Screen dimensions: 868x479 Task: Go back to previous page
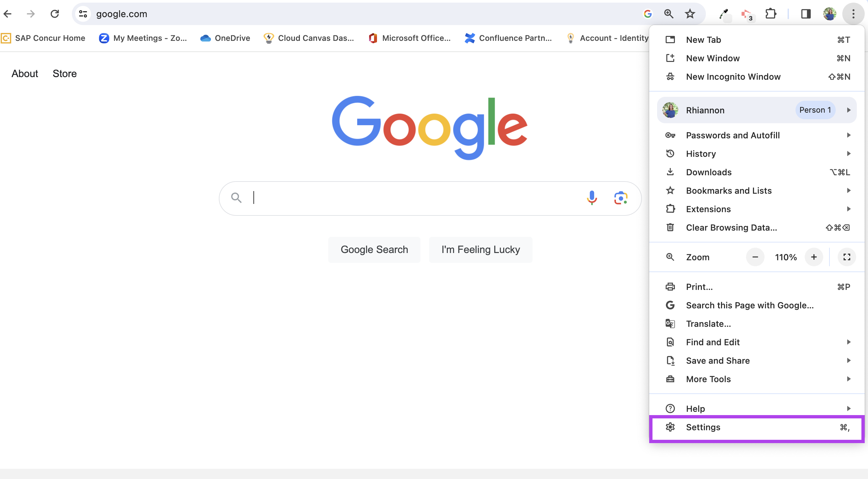(8, 14)
